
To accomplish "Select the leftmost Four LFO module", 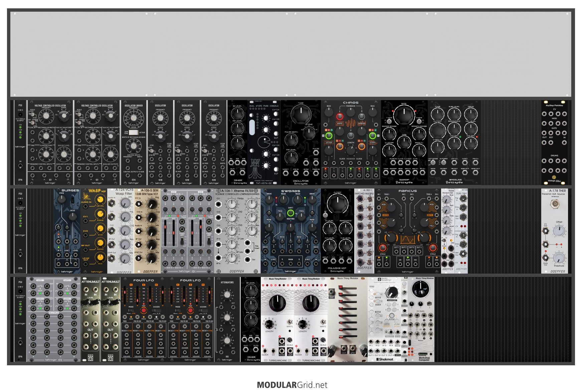I will point(144,320).
